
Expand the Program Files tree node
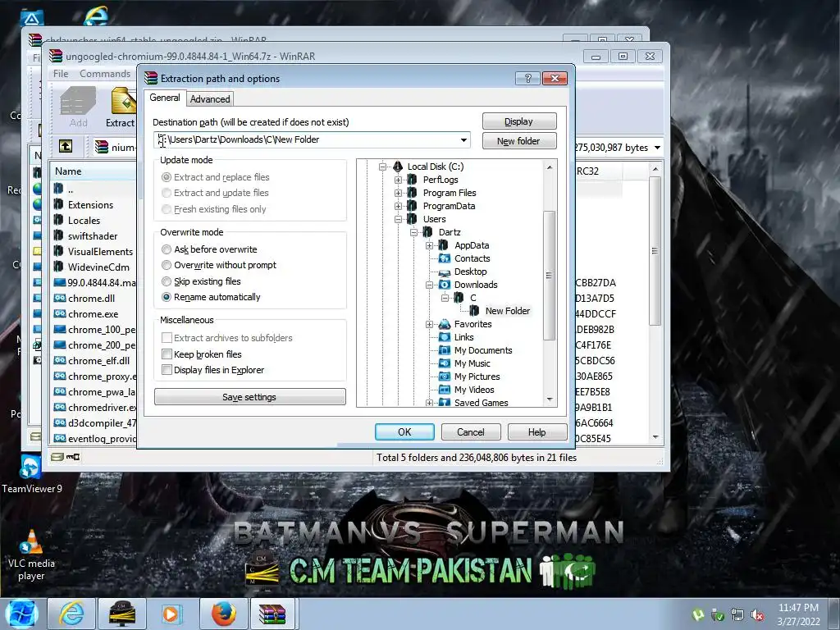[x=398, y=193]
